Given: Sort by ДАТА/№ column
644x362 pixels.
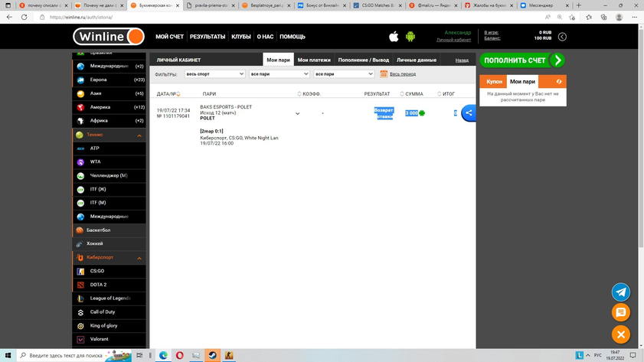Looking at the screenshot, I should tap(168, 94).
